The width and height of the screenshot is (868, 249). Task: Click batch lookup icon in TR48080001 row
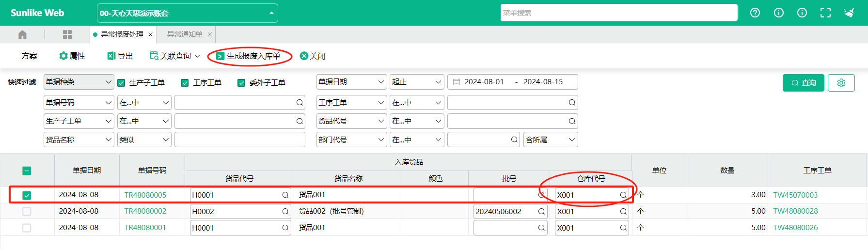(541, 228)
